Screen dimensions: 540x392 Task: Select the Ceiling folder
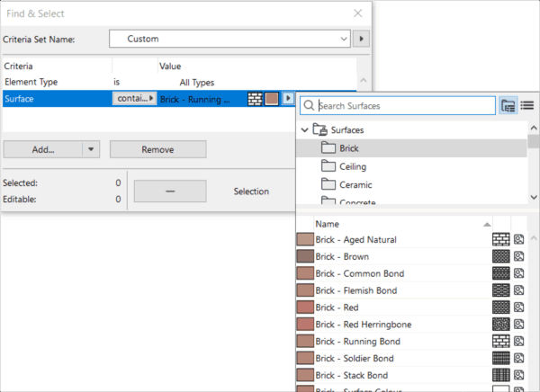[411, 166]
